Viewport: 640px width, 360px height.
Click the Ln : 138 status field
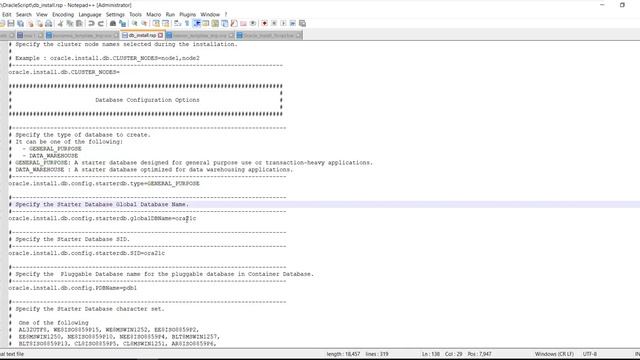431,354
